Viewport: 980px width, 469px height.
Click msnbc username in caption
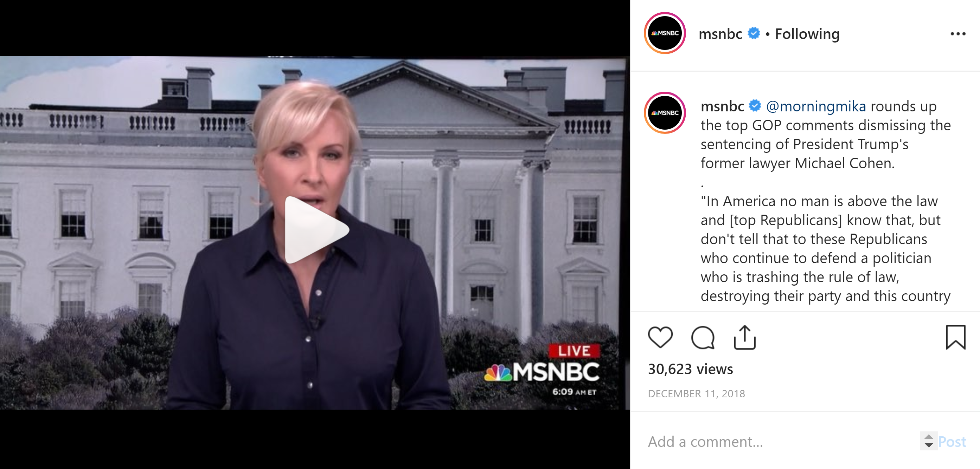(x=723, y=106)
